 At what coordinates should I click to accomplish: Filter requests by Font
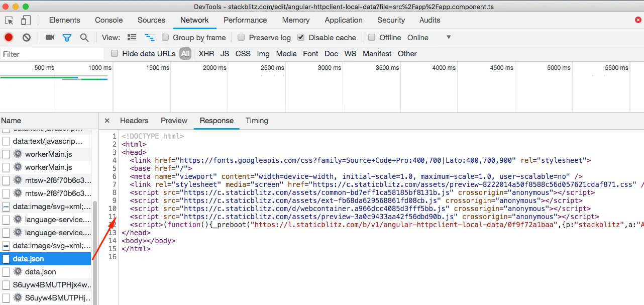click(x=310, y=54)
